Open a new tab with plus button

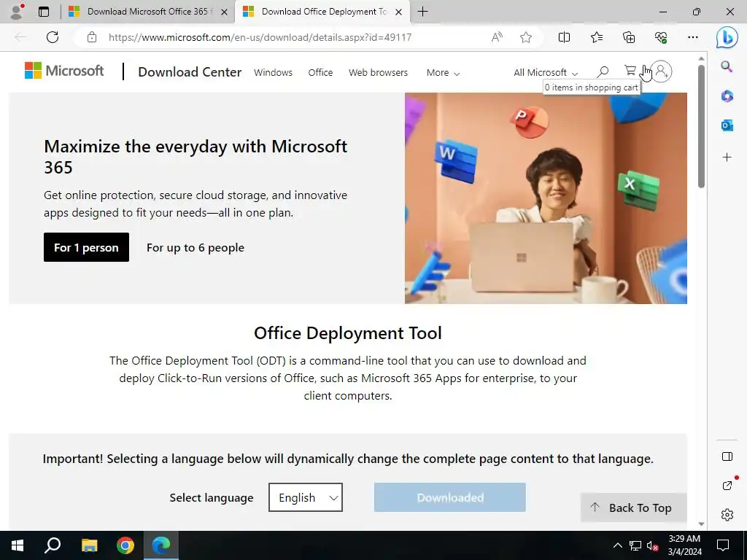pyautogui.click(x=422, y=12)
